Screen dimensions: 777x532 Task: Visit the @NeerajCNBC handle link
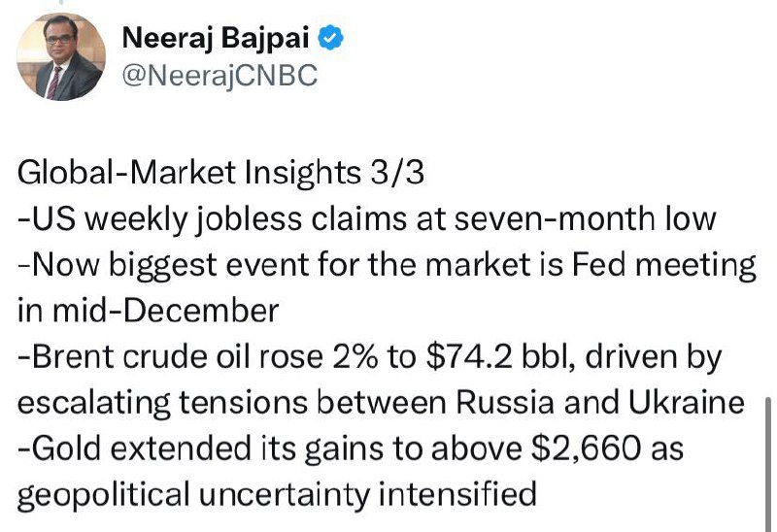pos(220,76)
